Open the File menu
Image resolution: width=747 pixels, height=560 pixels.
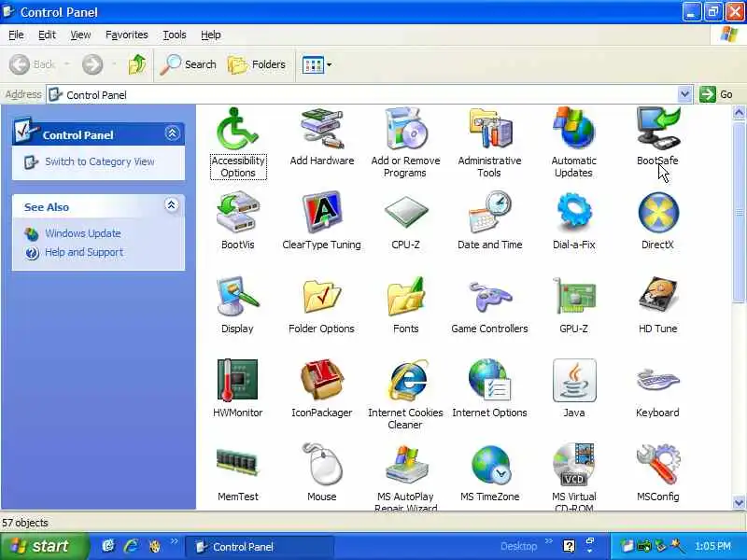tap(16, 35)
